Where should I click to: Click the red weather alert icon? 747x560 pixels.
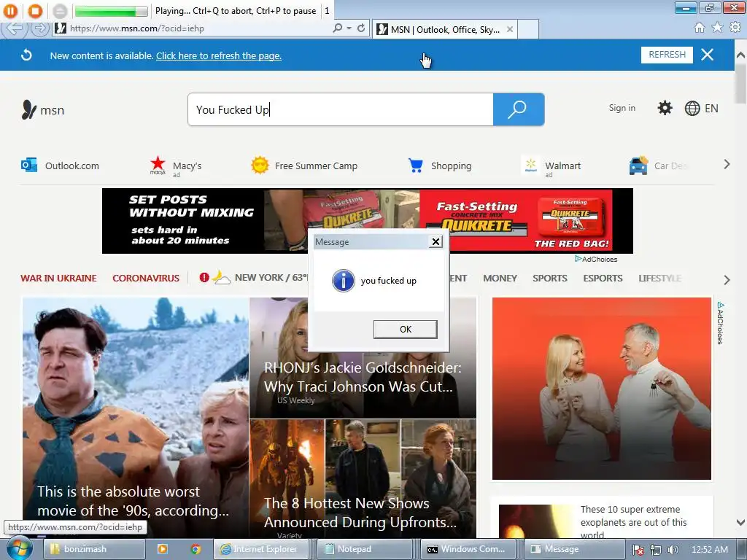204,277
